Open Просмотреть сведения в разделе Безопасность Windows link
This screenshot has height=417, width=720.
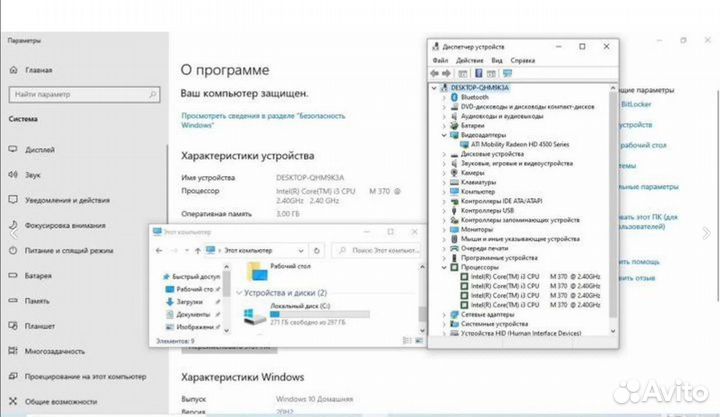263,120
